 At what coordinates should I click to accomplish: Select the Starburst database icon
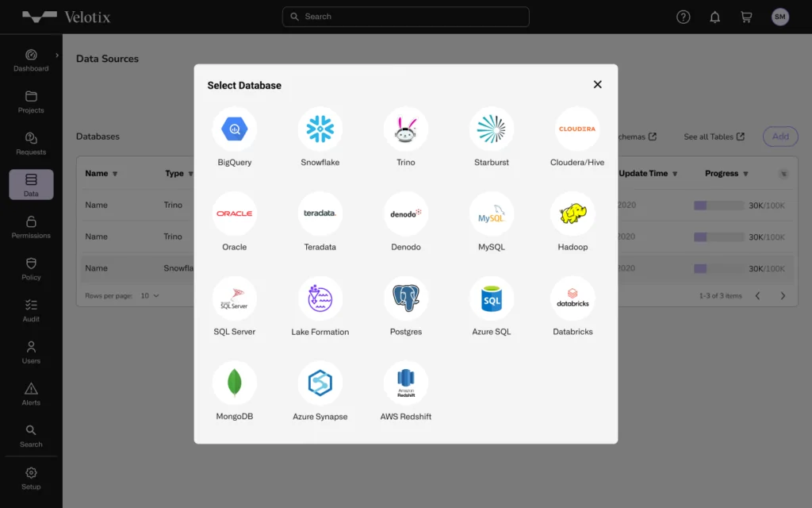point(492,129)
